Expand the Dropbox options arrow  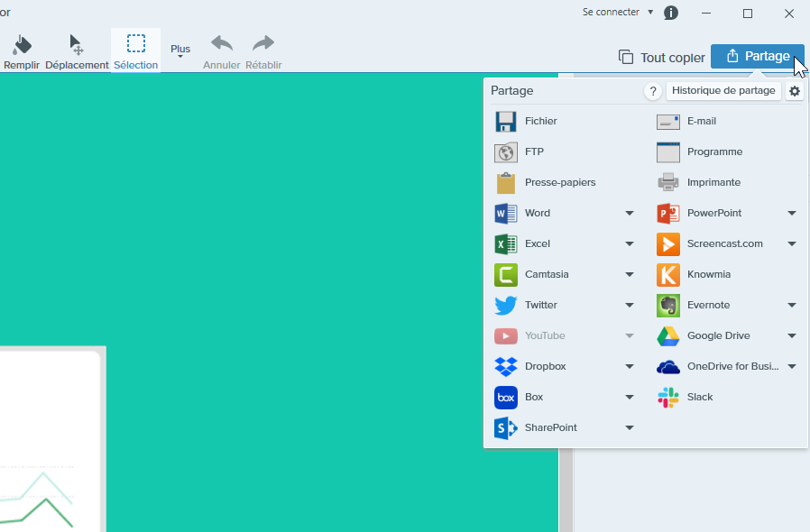pos(630,366)
